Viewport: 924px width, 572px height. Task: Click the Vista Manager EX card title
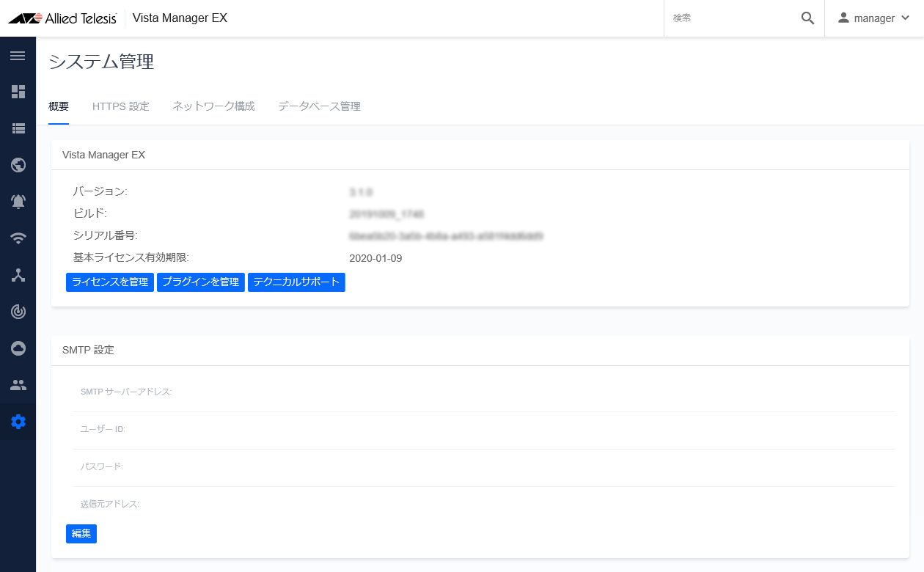(x=104, y=155)
